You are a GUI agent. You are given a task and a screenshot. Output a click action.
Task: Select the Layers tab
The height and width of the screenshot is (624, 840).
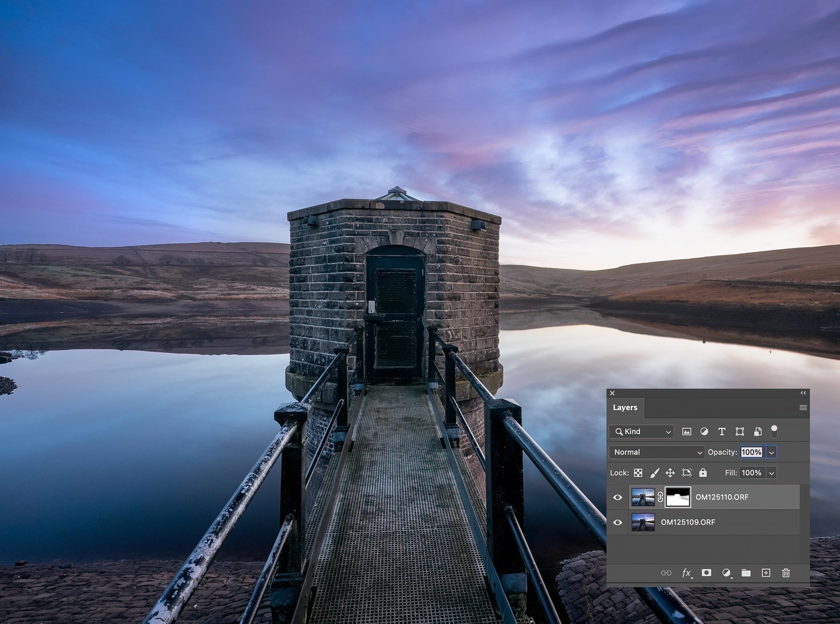pos(625,407)
